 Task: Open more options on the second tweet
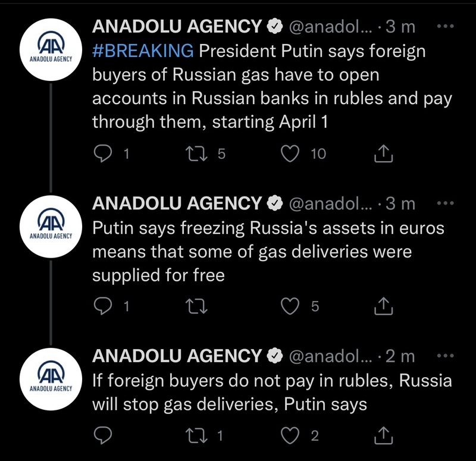pyautogui.click(x=445, y=203)
